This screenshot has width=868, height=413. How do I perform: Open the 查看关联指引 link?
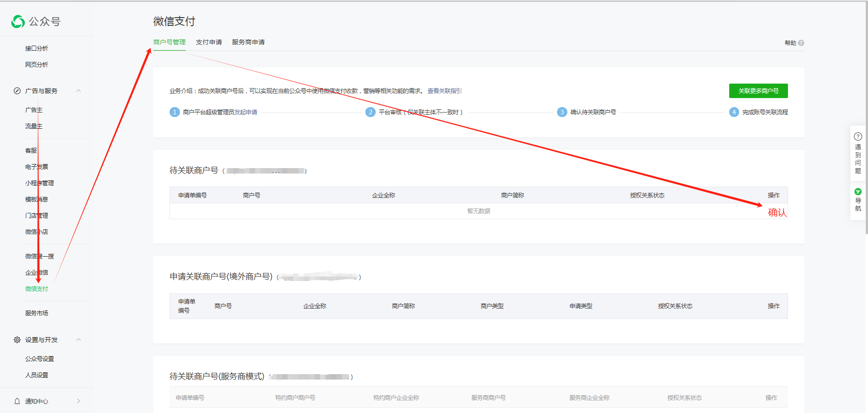[x=444, y=91]
